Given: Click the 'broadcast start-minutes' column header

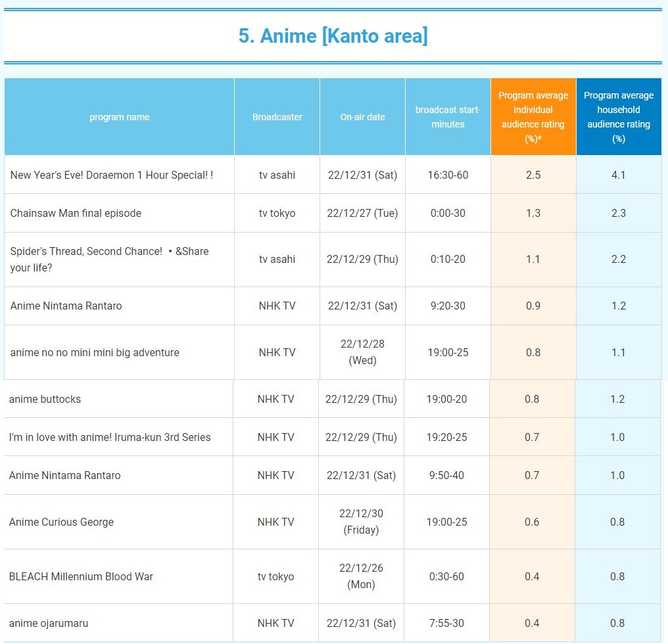Looking at the screenshot, I should (x=448, y=117).
